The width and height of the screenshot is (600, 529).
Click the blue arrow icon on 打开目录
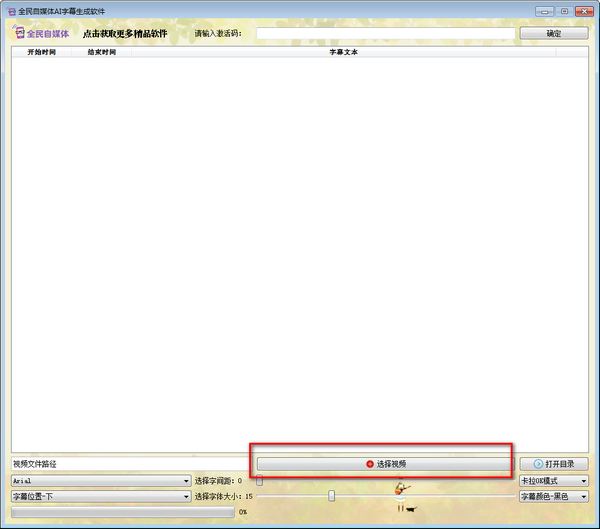point(538,464)
